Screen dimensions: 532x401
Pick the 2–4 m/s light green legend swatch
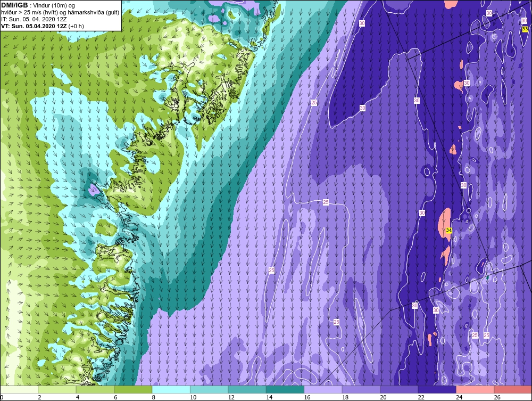click(57, 389)
